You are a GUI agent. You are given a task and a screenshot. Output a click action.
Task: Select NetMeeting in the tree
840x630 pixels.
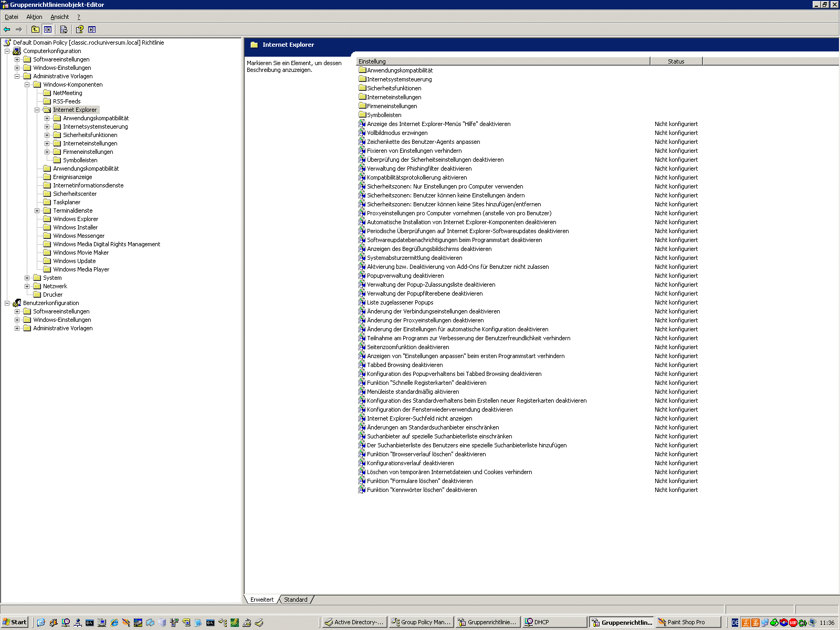(67, 93)
